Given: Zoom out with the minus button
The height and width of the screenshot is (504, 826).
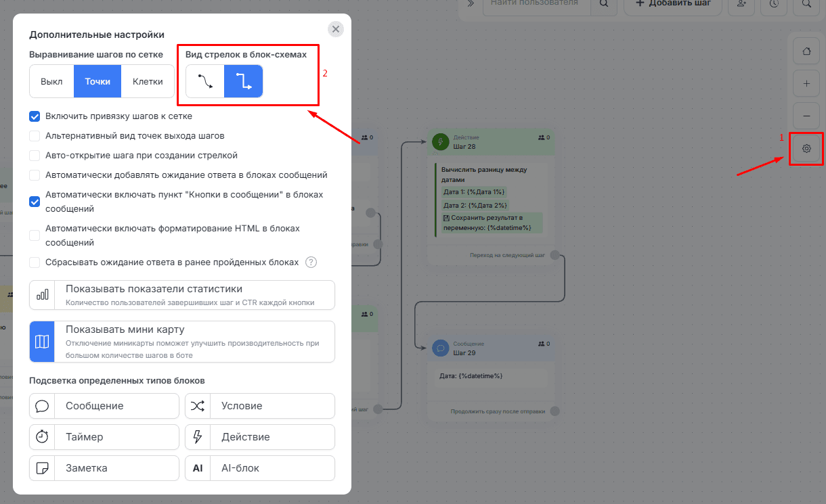Looking at the screenshot, I should [x=806, y=116].
